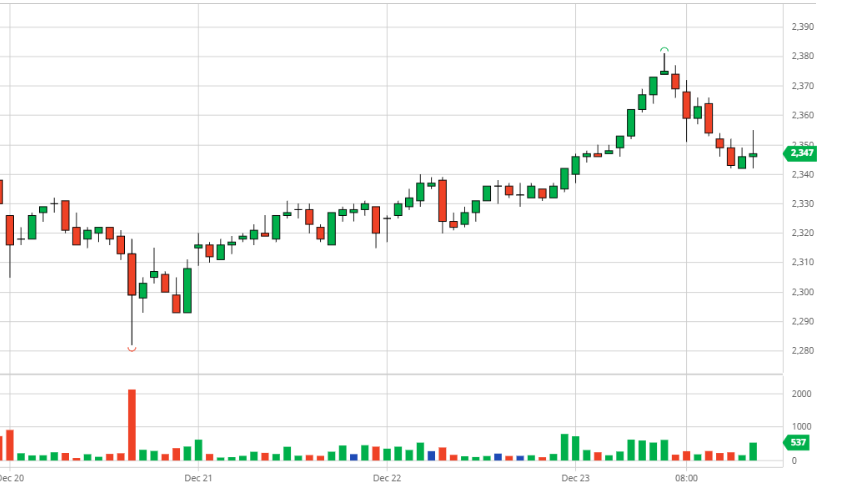This screenshot has height=493, width=859.
Task: Click the 2,360 price axis label
Action: [x=803, y=116]
